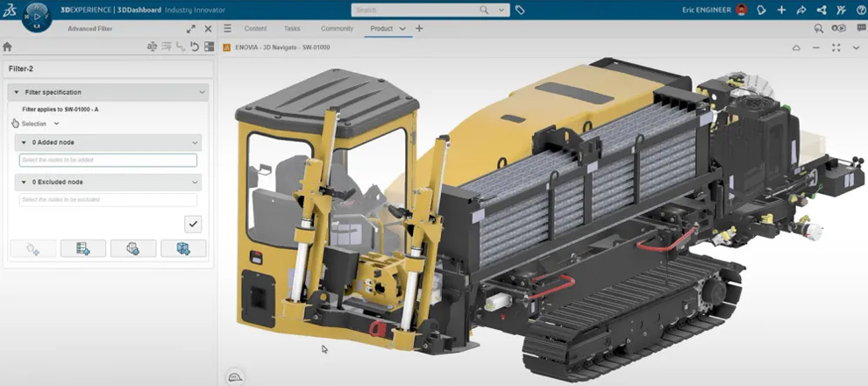
Task: Click the ENOVIA - 3D Navigate - SW-01000 title
Action: [x=281, y=47]
